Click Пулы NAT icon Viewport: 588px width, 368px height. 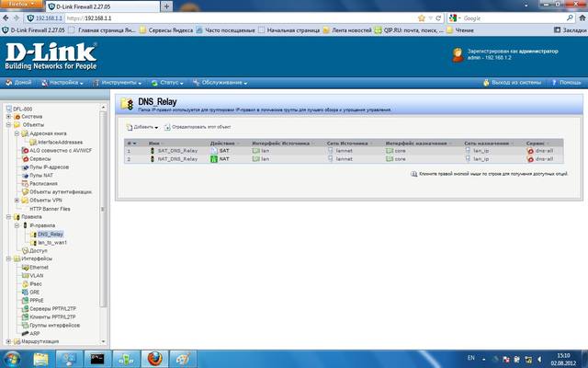click(x=25, y=176)
